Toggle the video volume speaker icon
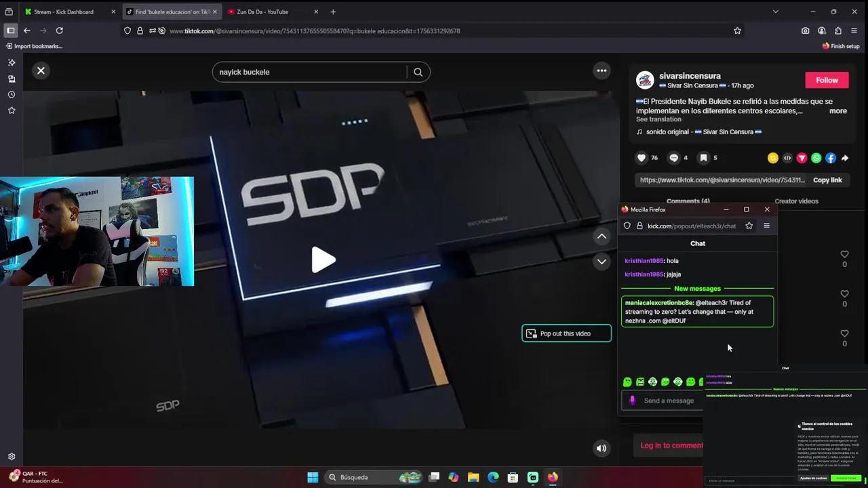Screen dimensions: 868x488 coord(601,448)
